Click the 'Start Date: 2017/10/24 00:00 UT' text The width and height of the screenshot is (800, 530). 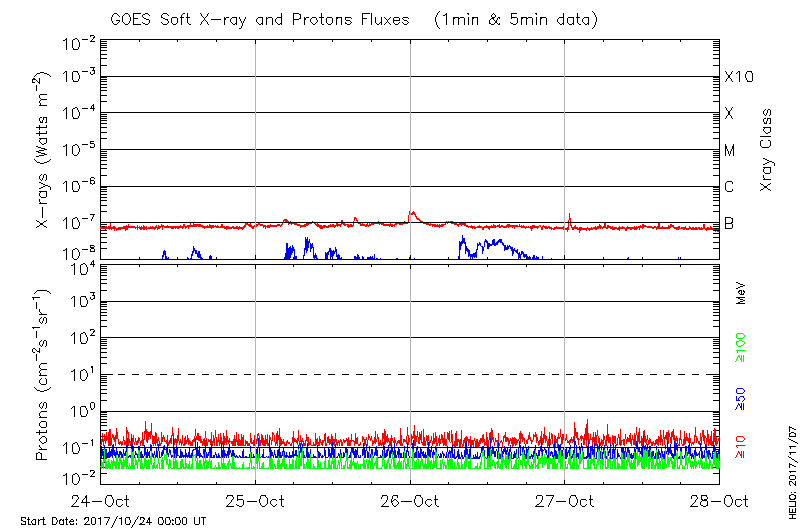(x=113, y=521)
